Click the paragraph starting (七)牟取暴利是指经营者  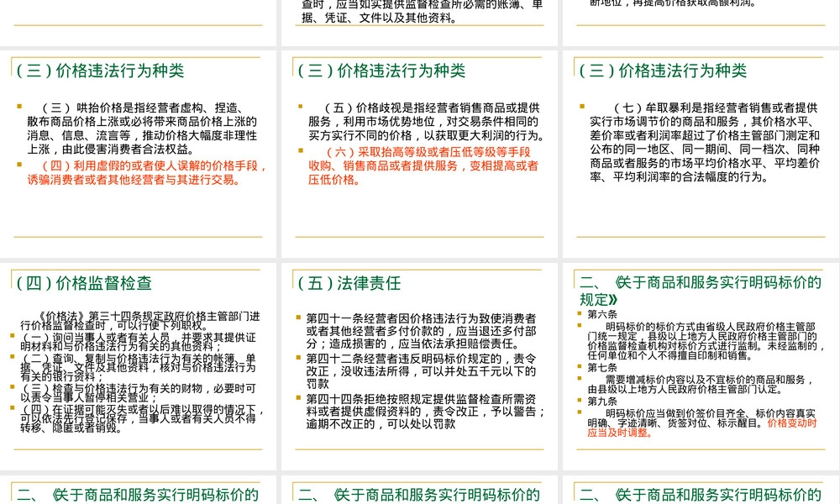pos(705,142)
